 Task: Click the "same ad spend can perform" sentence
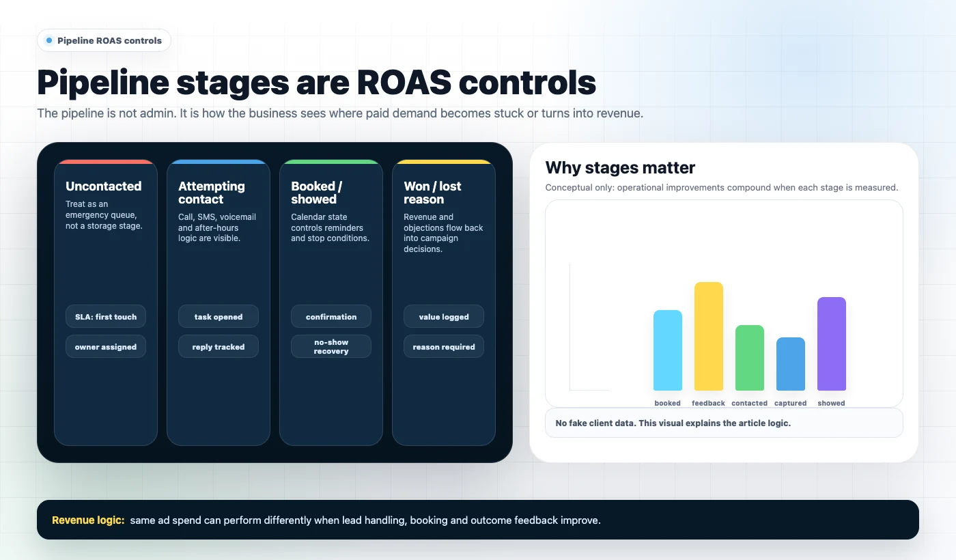(x=365, y=520)
